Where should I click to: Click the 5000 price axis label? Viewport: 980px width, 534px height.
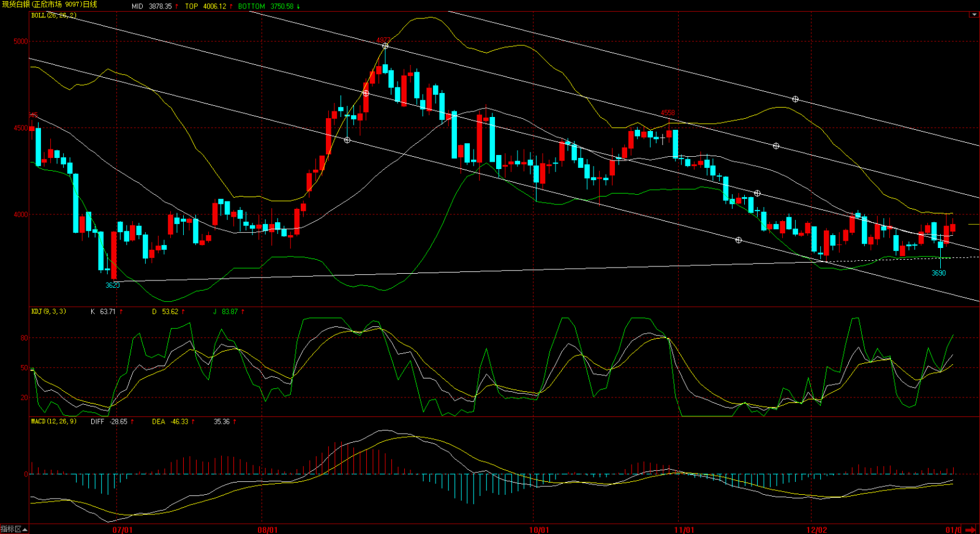21,42
